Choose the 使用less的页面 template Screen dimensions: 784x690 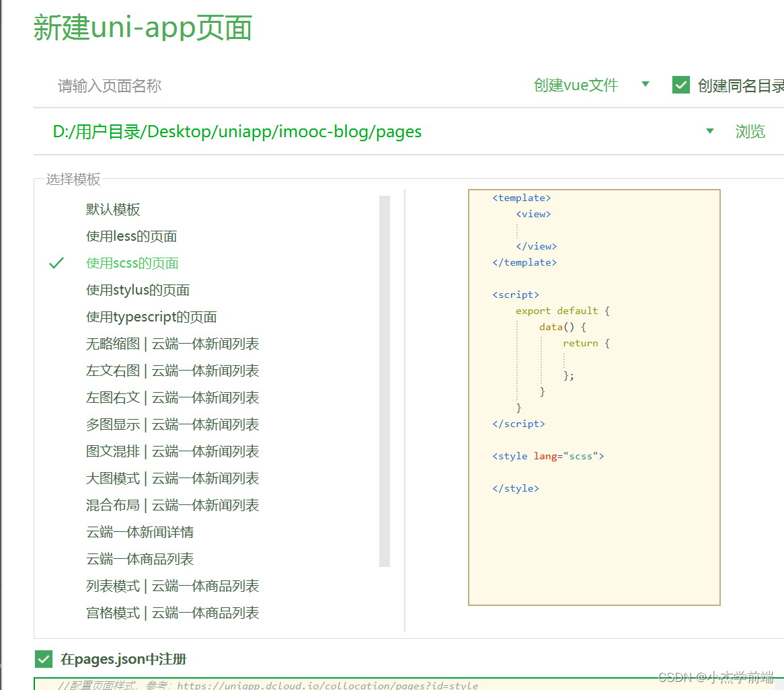131,236
